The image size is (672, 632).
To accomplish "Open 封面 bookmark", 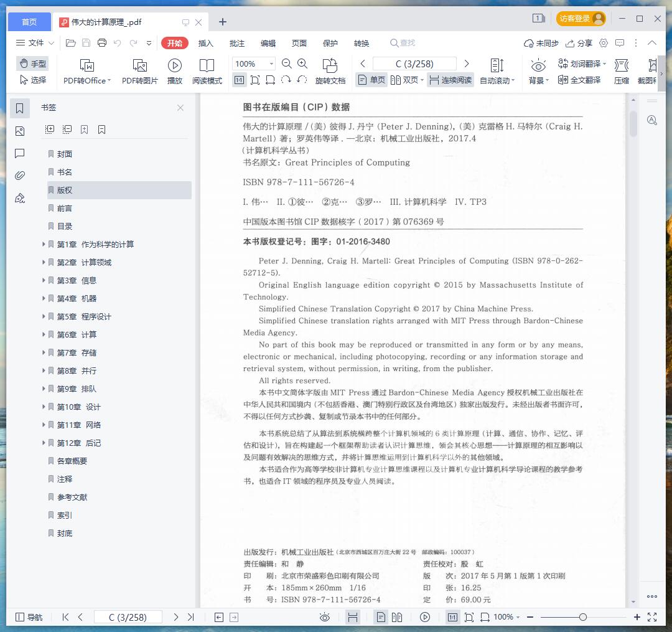I will (x=64, y=154).
